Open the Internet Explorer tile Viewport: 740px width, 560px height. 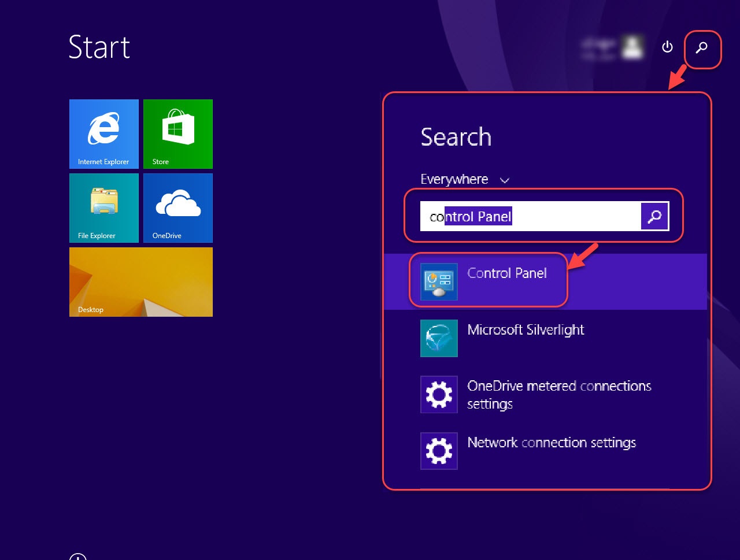coord(104,134)
